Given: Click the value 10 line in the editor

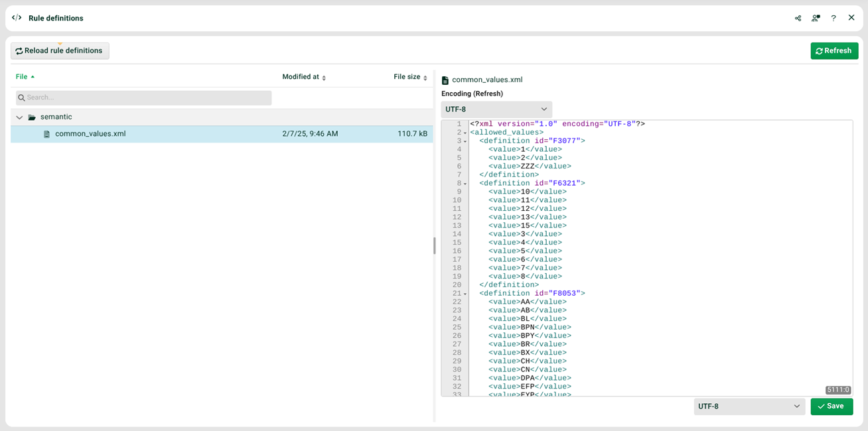Looking at the screenshot, I should coord(528,192).
